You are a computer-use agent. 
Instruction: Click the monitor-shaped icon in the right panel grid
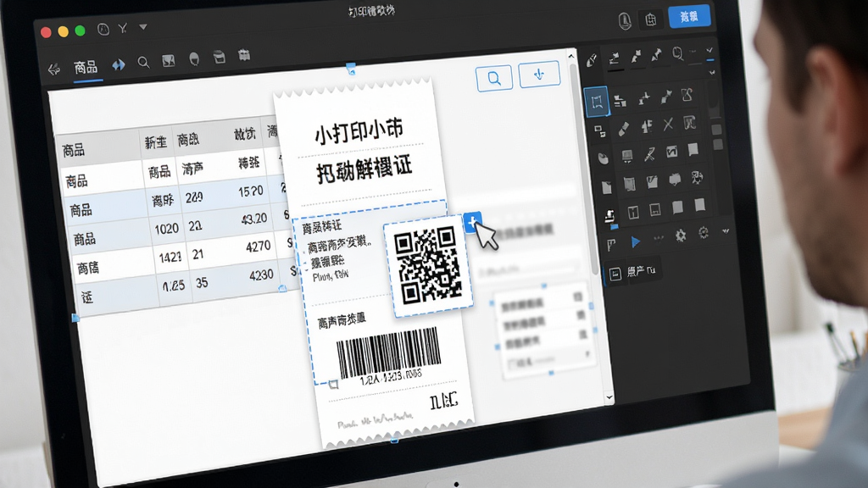[x=627, y=156]
